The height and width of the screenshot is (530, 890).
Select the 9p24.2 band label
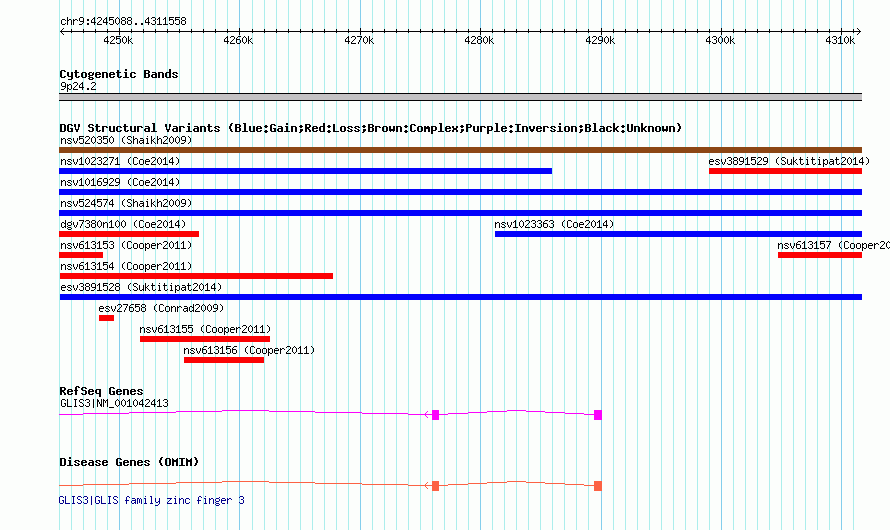pos(78,86)
